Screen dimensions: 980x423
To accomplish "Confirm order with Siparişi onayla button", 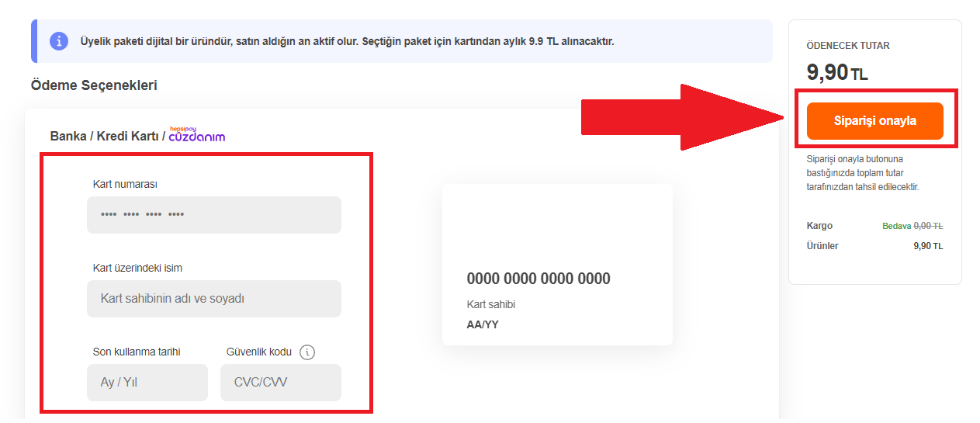I will click(875, 121).
